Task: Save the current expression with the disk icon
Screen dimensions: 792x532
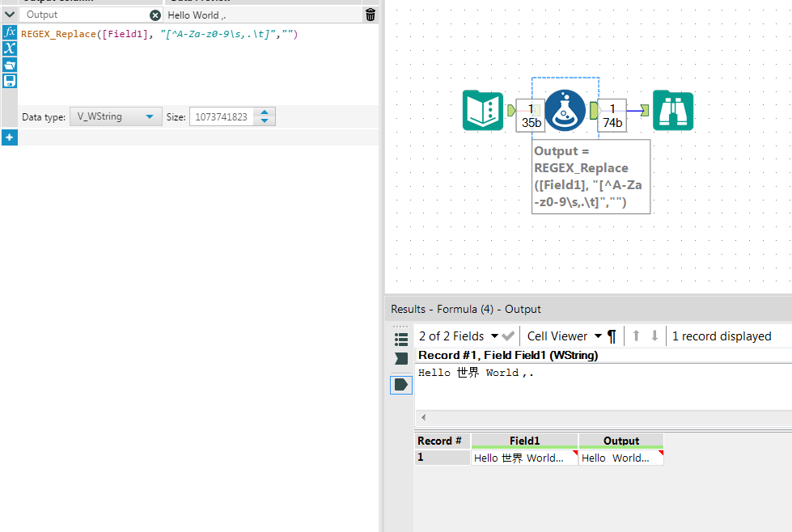Action: (10, 81)
